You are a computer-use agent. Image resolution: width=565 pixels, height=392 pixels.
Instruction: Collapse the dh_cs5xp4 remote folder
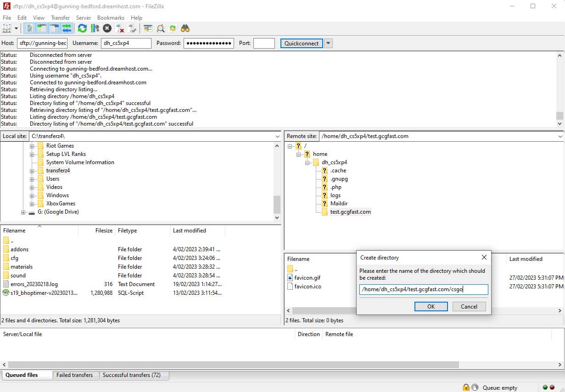308,162
